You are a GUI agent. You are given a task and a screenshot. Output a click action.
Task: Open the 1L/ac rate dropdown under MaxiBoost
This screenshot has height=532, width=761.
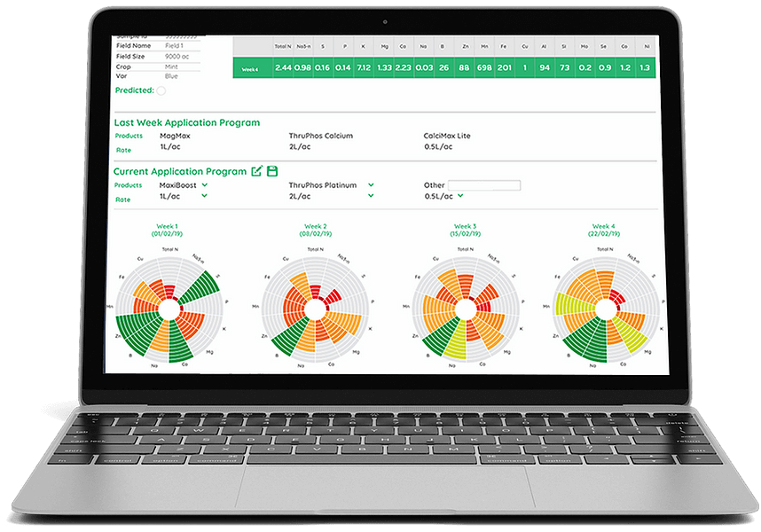(203, 196)
